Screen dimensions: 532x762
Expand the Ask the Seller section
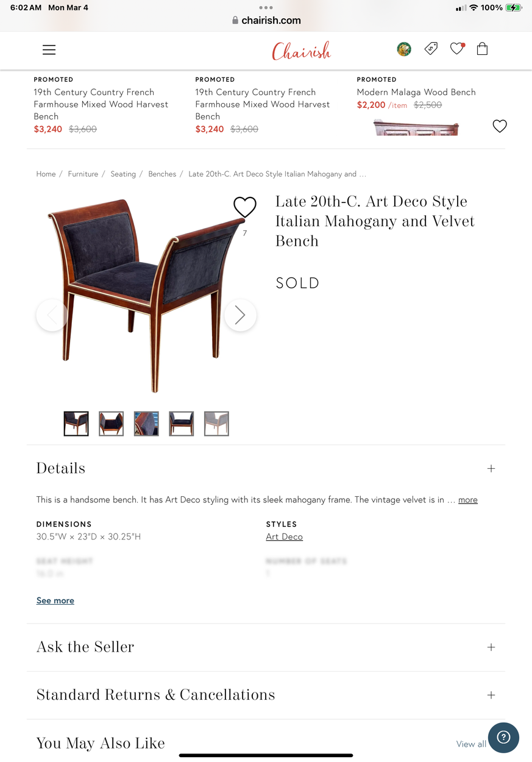pyautogui.click(x=491, y=647)
